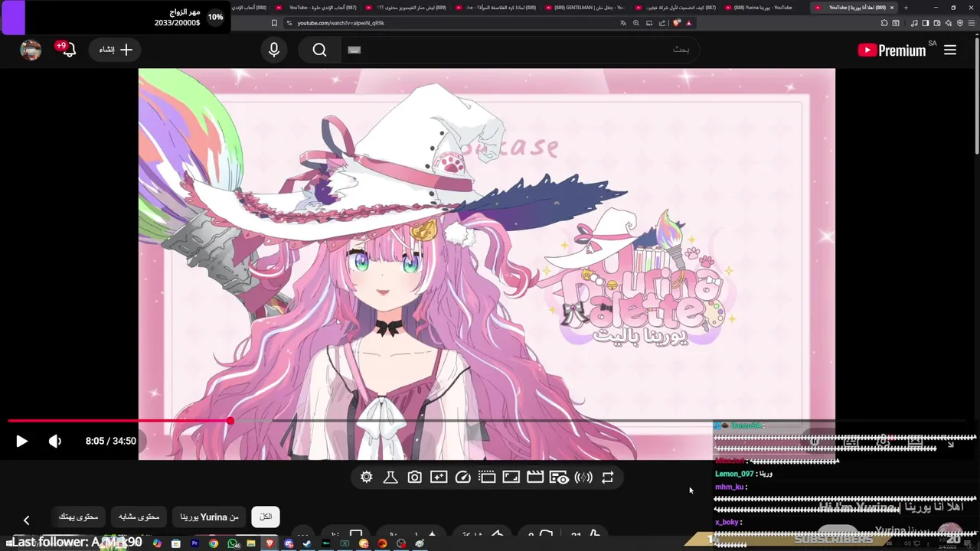The image size is (980, 551).
Task: Open the on-screen keyboard icon in search
Action: click(x=354, y=50)
